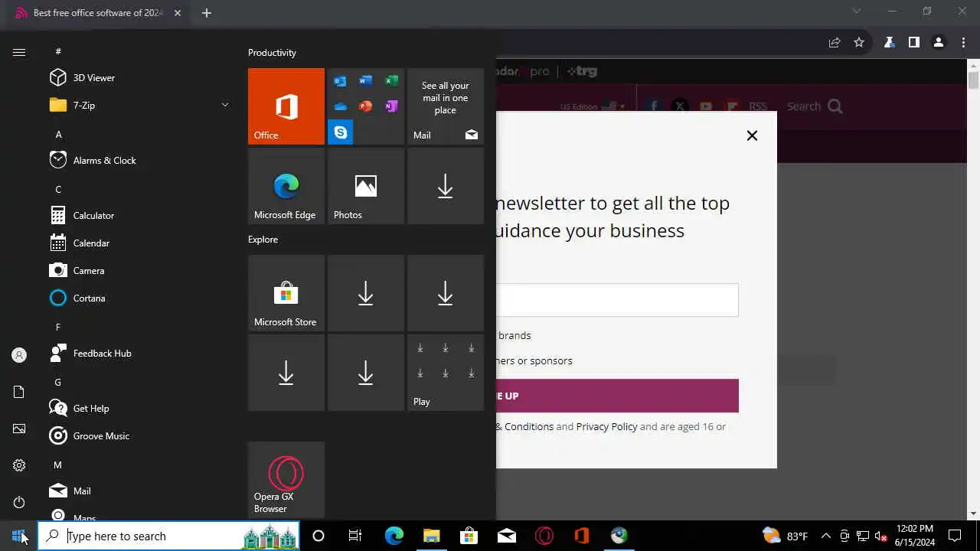Click the website Search icon
Image resolution: width=980 pixels, height=551 pixels.
(835, 106)
